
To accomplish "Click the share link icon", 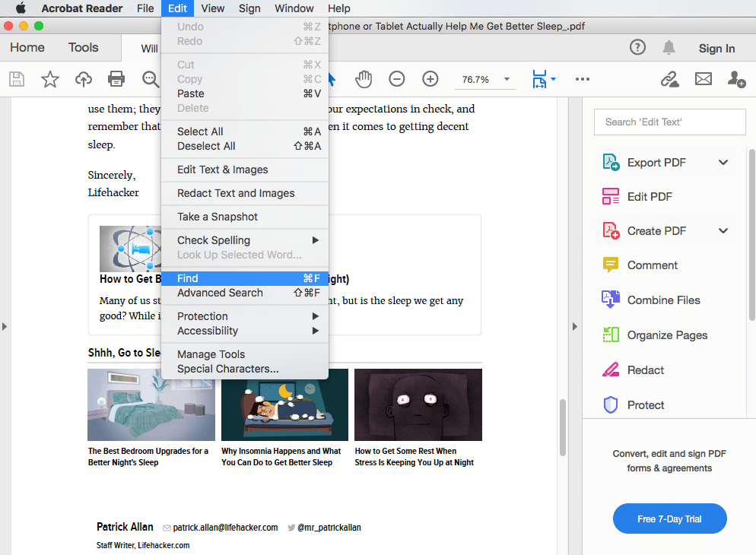I will click(x=669, y=79).
